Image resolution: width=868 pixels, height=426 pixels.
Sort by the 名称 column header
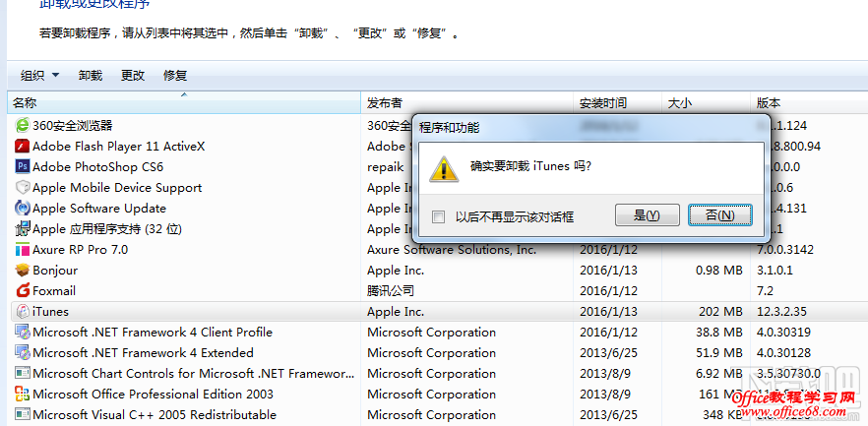point(184,102)
